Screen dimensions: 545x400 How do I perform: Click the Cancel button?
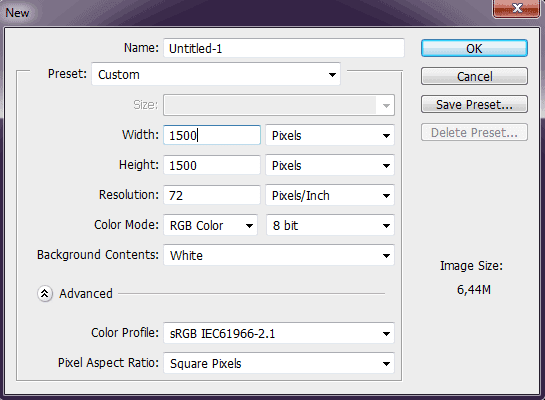point(474,76)
